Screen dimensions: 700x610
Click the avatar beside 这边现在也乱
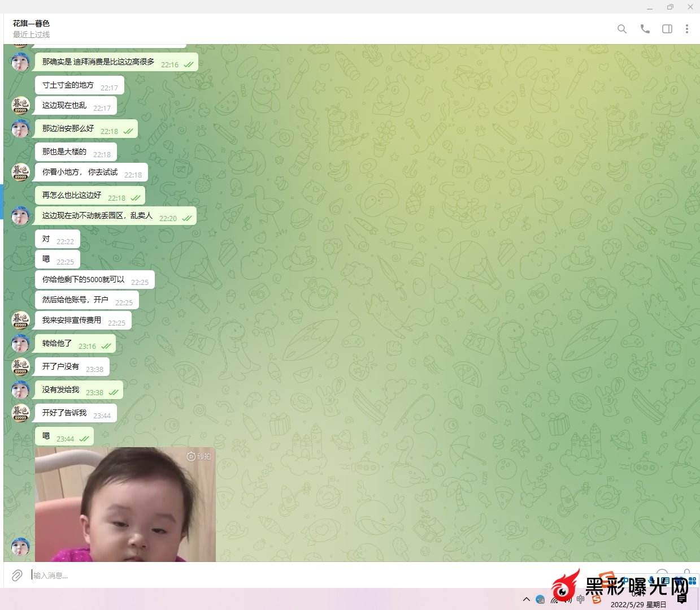tap(20, 105)
